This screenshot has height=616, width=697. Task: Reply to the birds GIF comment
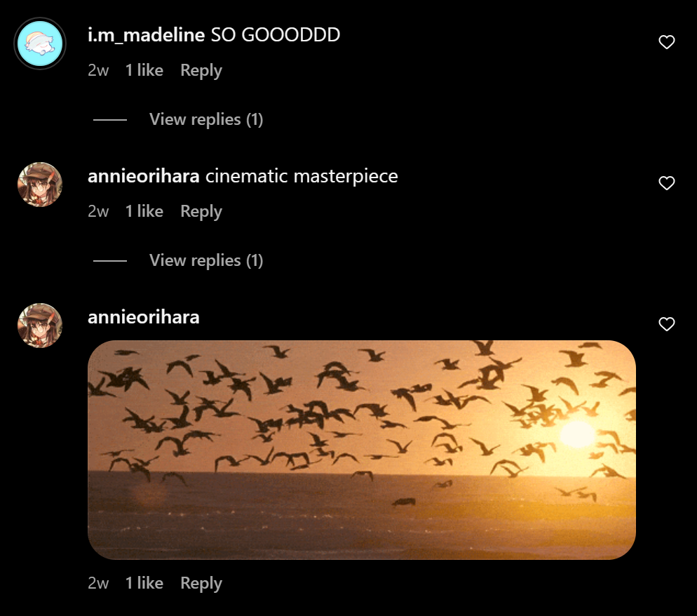click(x=201, y=584)
